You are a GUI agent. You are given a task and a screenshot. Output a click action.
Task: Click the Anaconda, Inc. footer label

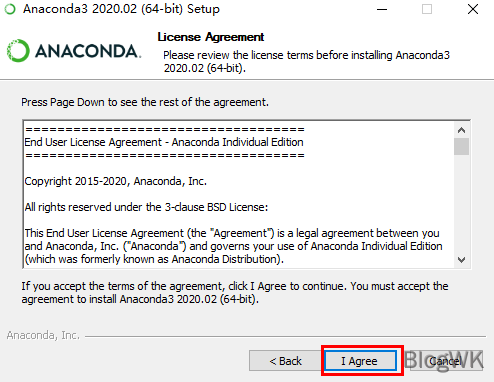click(43, 335)
